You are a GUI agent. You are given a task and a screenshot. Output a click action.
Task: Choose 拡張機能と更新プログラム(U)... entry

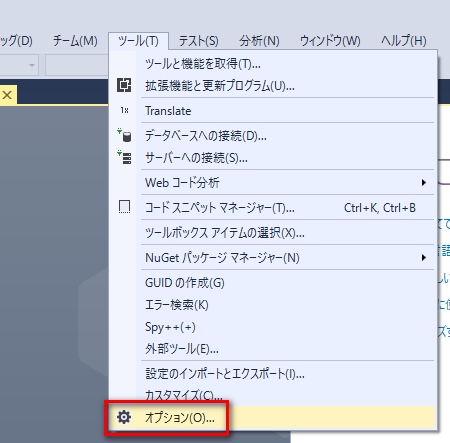pos(273,86)
